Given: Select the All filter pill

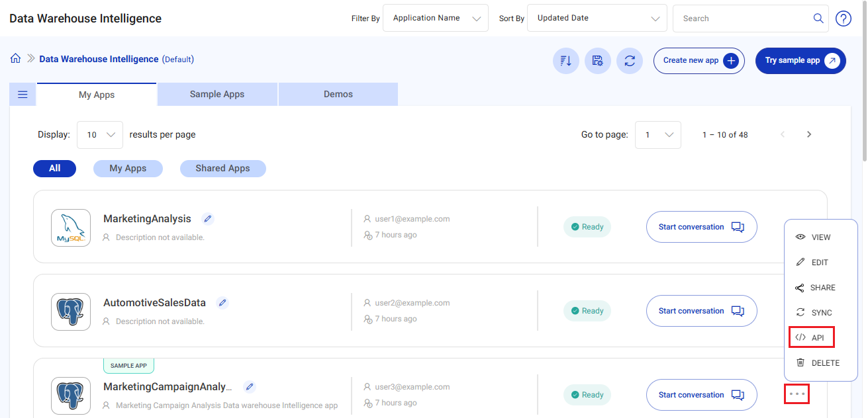Looking at the screenshot, I should click(54, 169).
